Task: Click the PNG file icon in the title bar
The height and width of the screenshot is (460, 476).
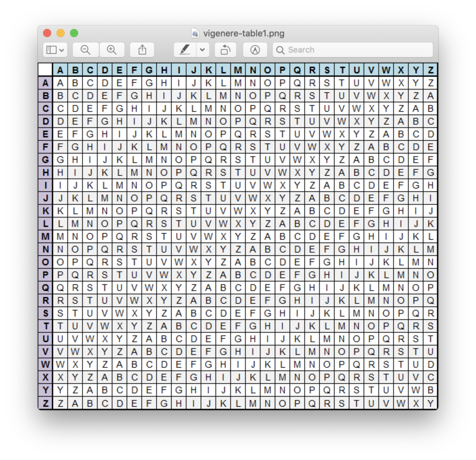Action: point(195,32)
